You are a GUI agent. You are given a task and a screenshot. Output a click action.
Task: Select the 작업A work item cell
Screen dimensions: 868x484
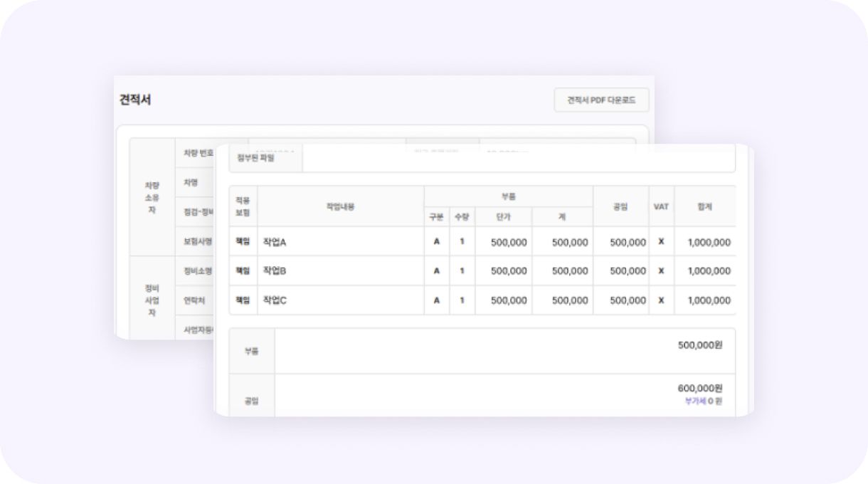click(x=275, y=242)
